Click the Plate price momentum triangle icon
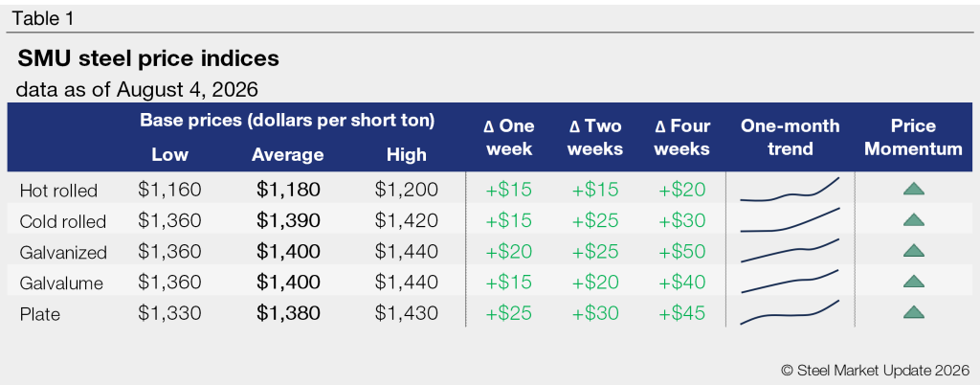The height and width of the screenshot is (385, 980). (914, 312)
